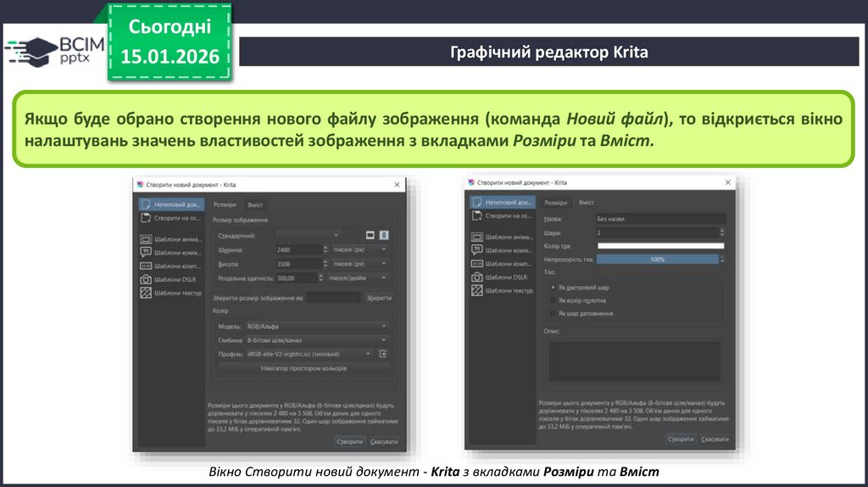Click the Назва field containing Без назви
The image size is (868, 487).
pyautogui.click(x=660, y=219)
